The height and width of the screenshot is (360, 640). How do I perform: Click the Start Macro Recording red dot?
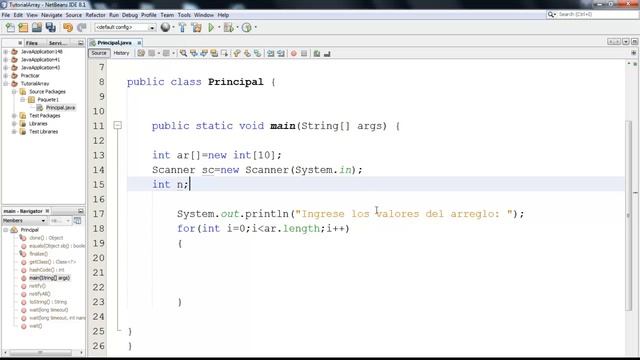(x=293, y=53)
